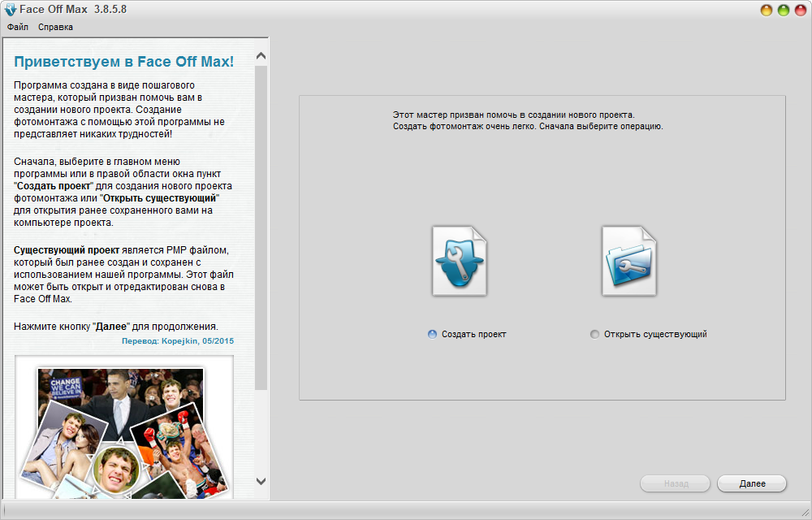
Task: Click the "Далее" button
Action: pos(752,483)
